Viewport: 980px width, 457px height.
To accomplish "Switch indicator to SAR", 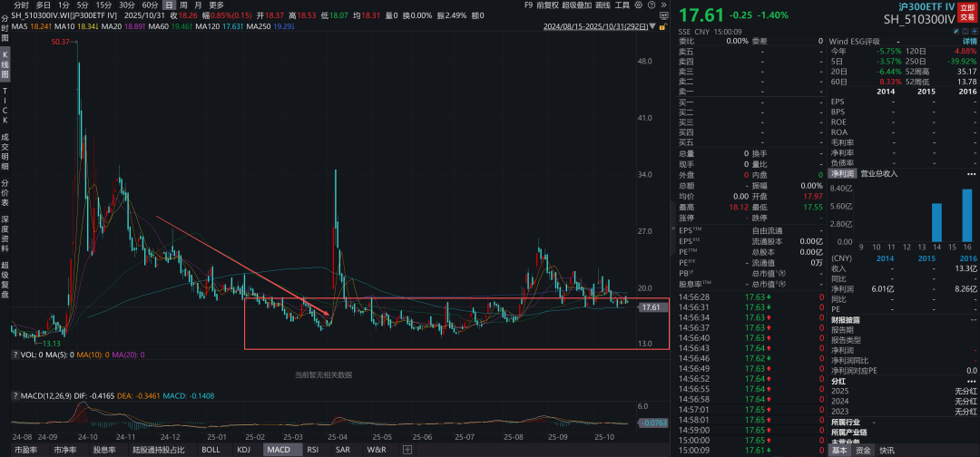I will [342, 450].
